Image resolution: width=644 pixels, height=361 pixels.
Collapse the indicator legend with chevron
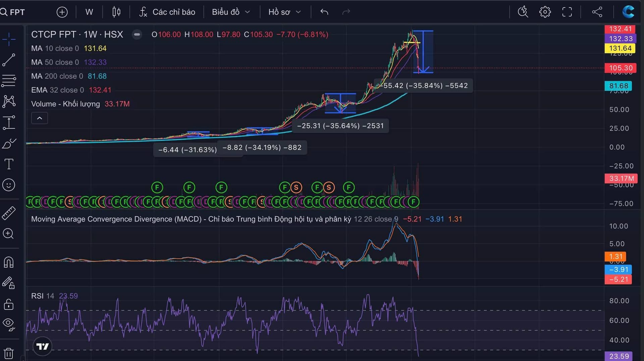click(40, 118)
